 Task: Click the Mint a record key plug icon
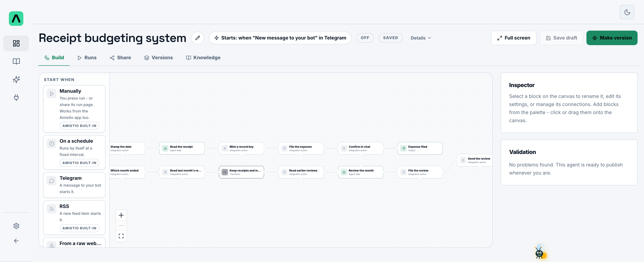coord(225,148)
